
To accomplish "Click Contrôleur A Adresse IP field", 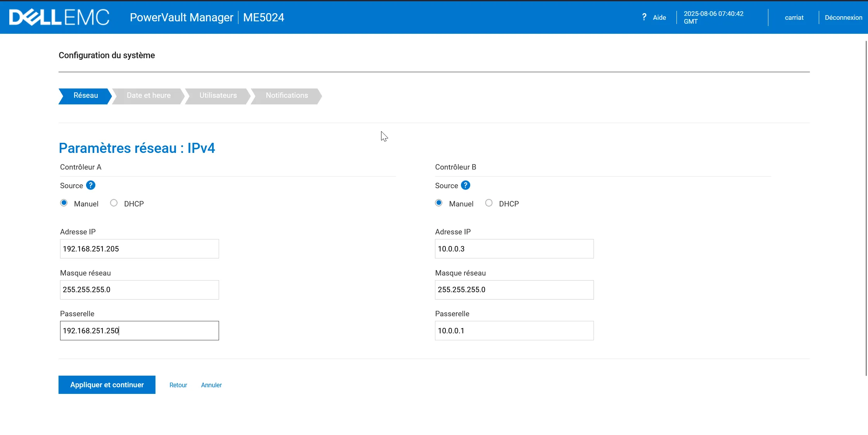I will pyautogui.click(x=139, y=249).
